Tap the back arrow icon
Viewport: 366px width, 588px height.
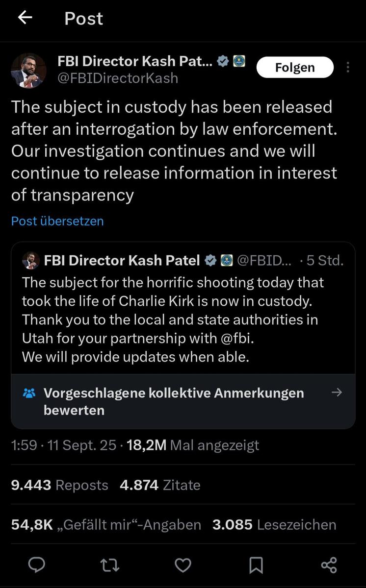tap(25, 18)
